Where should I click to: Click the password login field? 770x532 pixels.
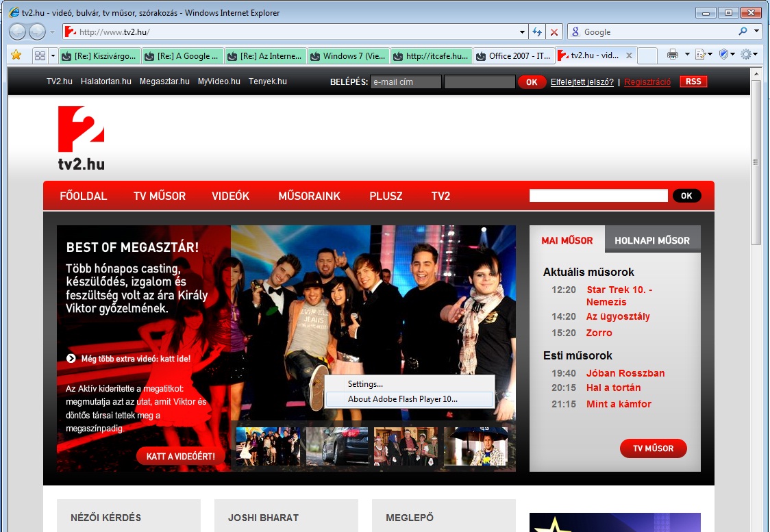pos(480,82)
